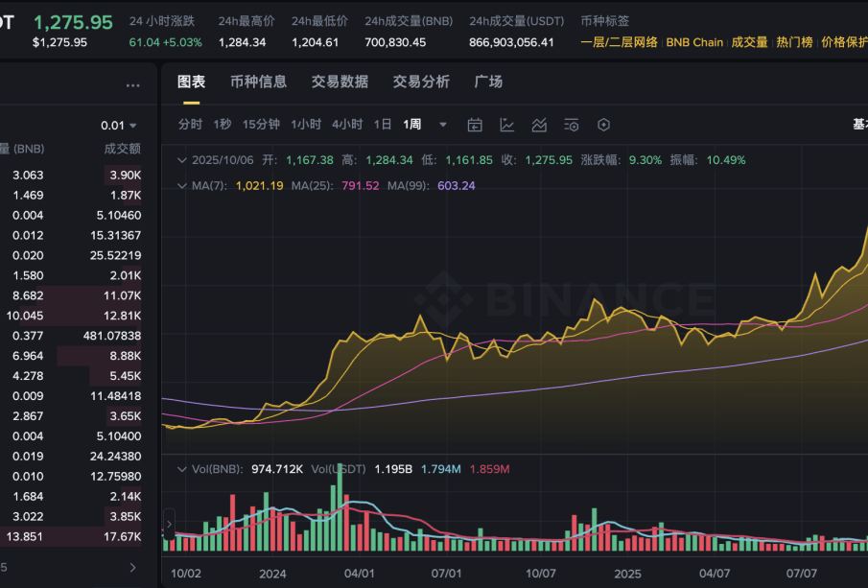Collapse the MA indicator legend row
868x588 pixels.
(181, 185)
